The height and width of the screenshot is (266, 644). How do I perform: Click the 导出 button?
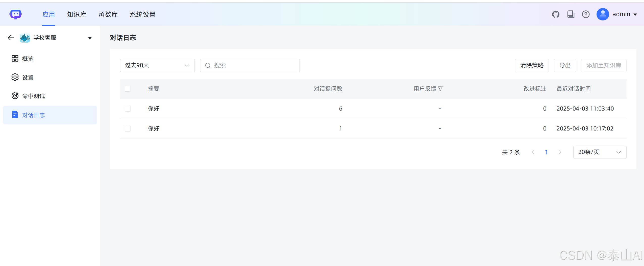(565, 65)
